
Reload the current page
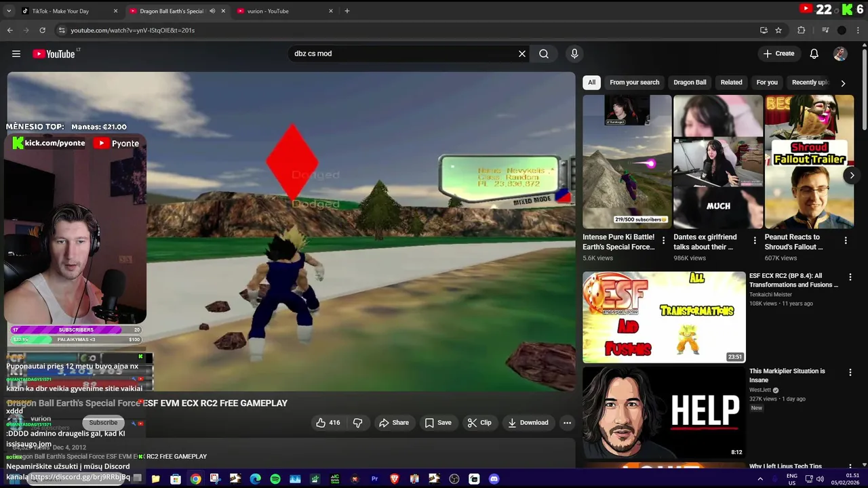click(42, 30)
